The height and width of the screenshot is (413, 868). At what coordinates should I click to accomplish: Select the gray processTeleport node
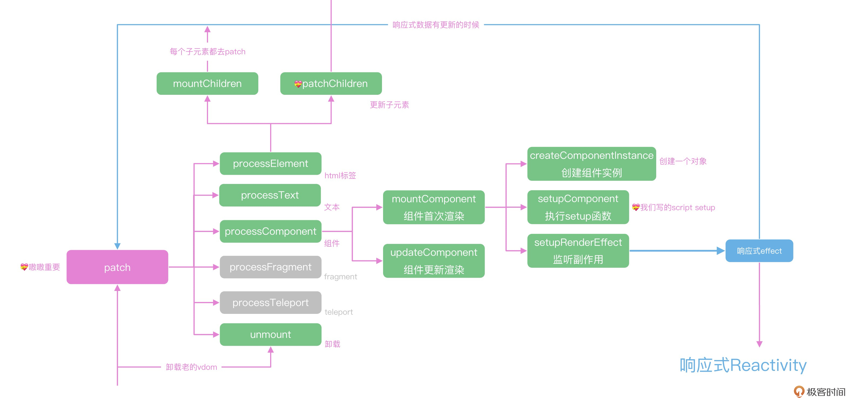click(271, 303)
